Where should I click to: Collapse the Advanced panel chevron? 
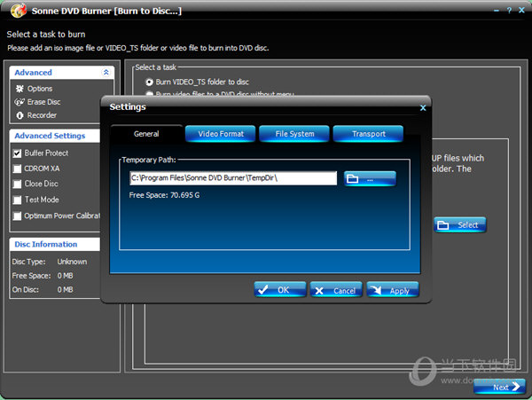(x=106, y=72)
